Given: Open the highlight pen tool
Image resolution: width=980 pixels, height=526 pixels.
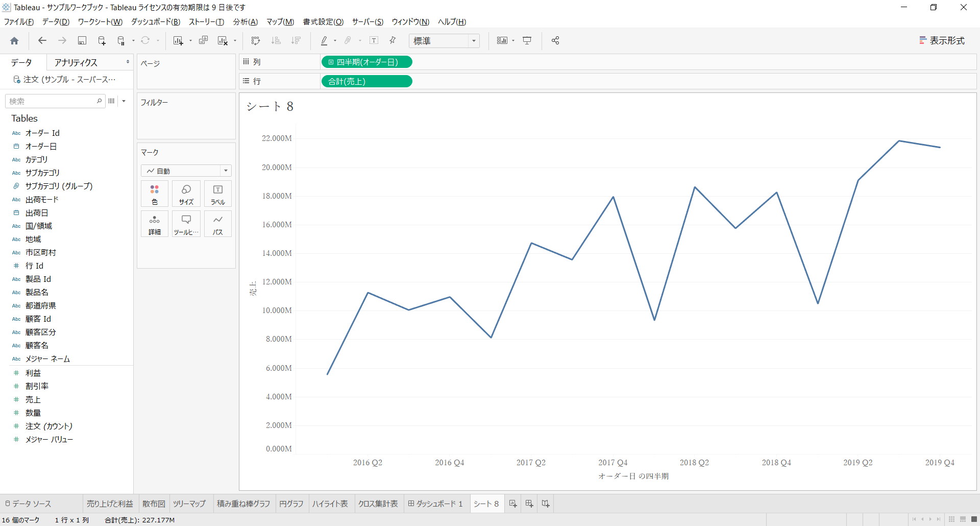Looking at the screenshot, I should point(324,41).
